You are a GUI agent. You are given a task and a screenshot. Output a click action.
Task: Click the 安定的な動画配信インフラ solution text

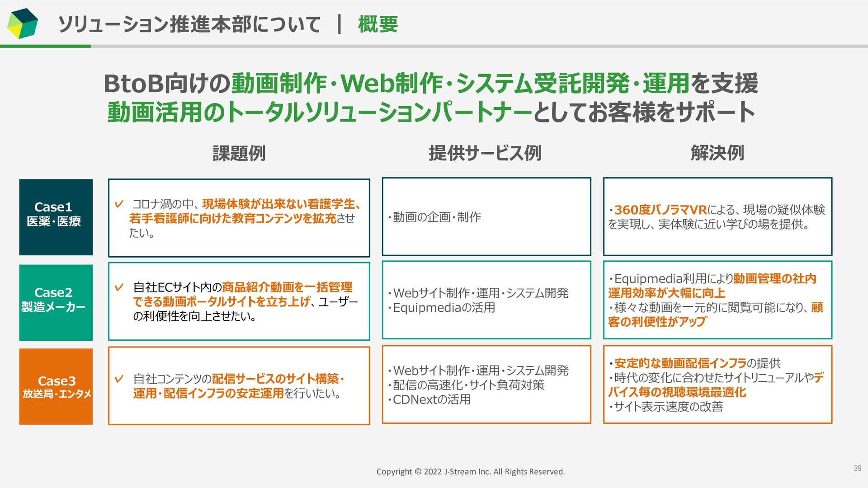(680, 363)
